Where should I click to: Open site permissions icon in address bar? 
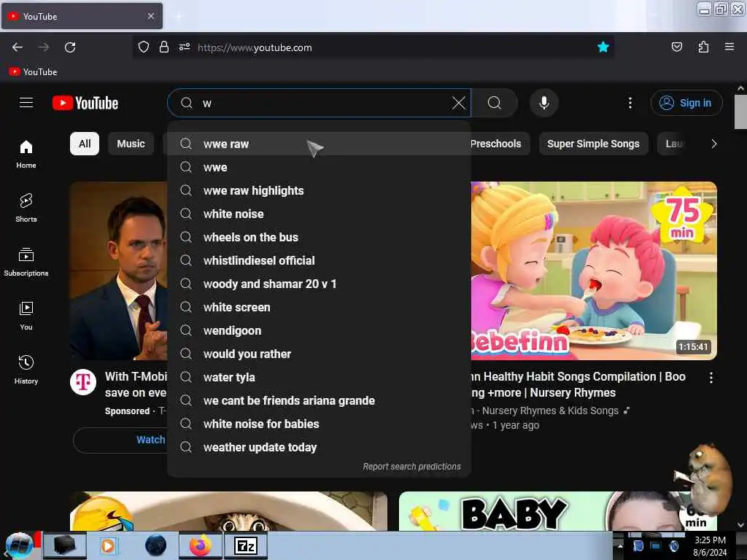pyautogui.click(x=185, y=47)
